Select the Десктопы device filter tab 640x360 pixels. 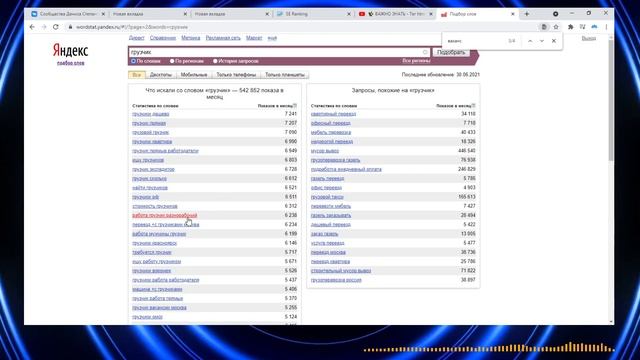pyautogui.click(x=161, y=75)
